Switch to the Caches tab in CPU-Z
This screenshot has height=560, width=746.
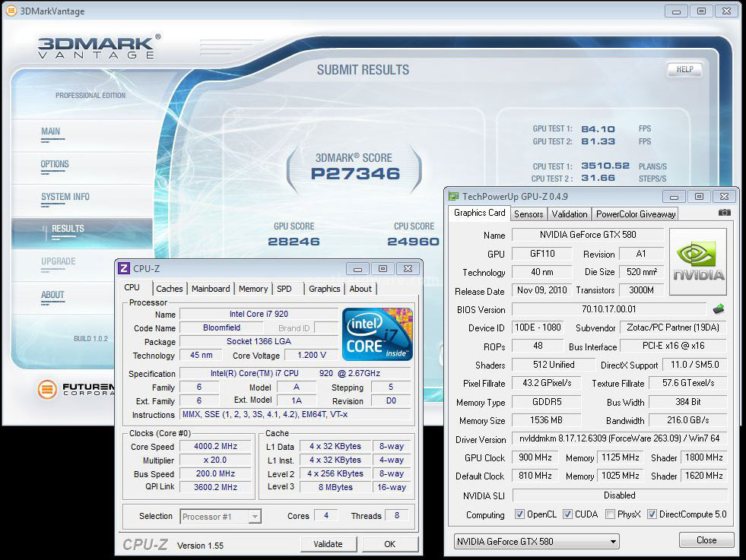point(170,289)
